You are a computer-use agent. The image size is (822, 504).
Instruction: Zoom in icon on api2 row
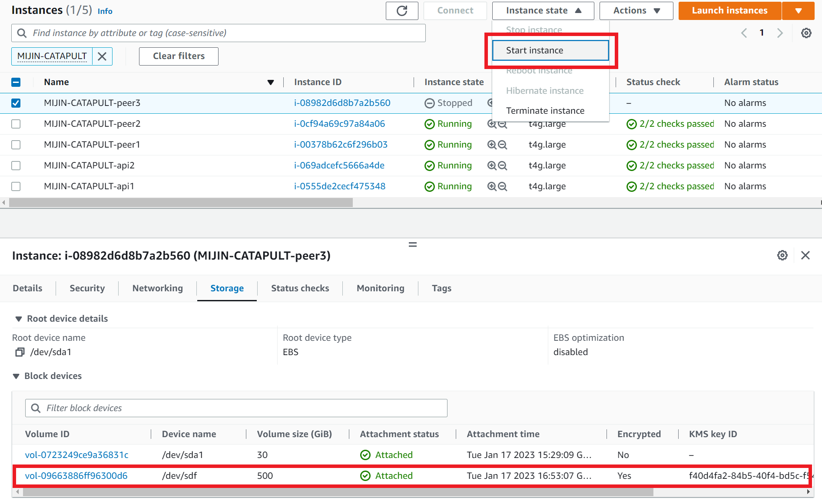coord(492,165)
